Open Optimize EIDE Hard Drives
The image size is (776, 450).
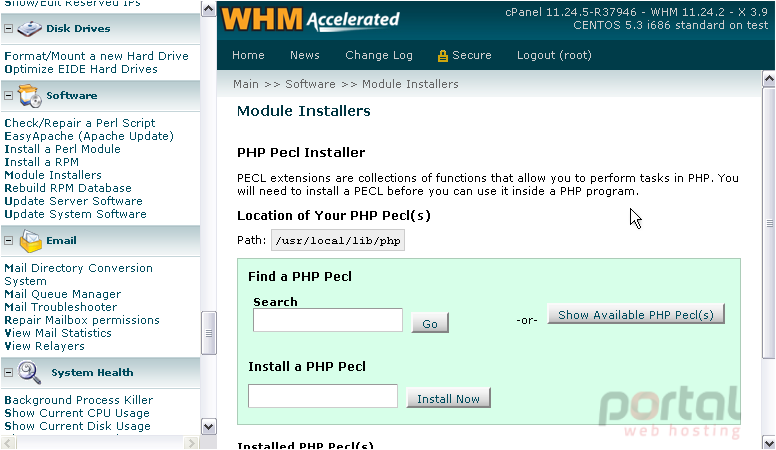(x=81, y=69)
